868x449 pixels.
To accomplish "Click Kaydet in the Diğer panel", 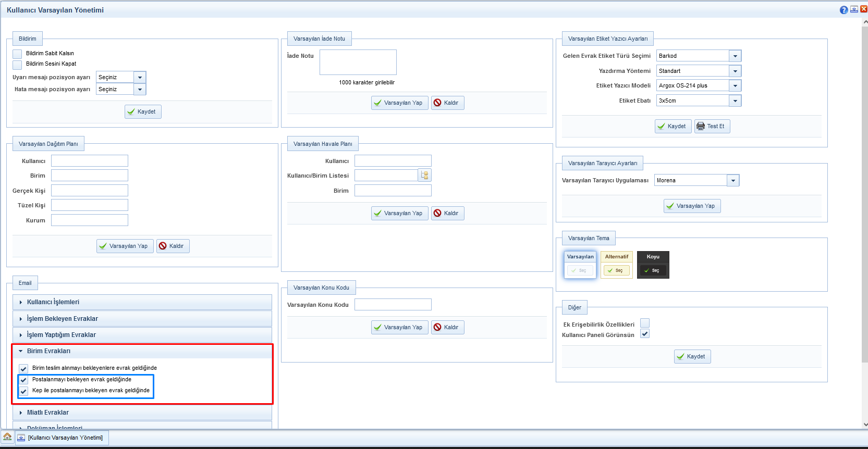I will [x=692, y=356].
